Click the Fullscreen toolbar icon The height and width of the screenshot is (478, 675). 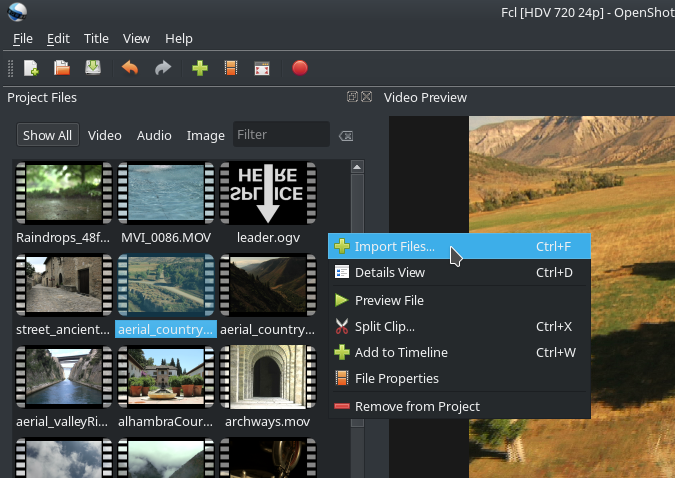(x=262, y=68)
